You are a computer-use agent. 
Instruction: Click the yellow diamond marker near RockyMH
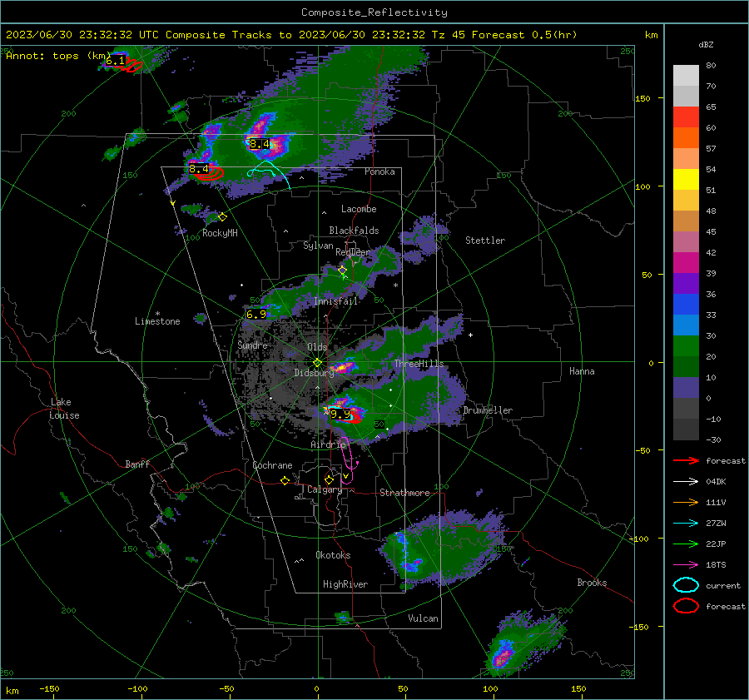point(222,217)
